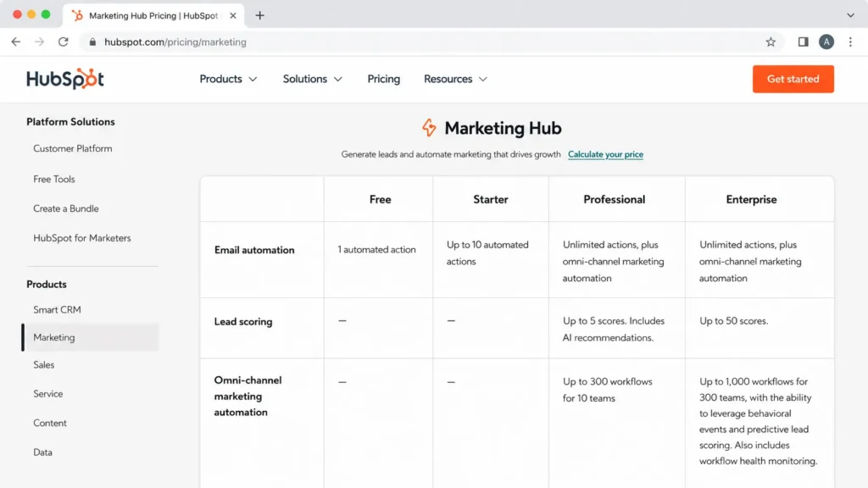This screenshot has width=868, height=488.
Task: Select Smart CRM in the Products list
Action: click(57, 310)
